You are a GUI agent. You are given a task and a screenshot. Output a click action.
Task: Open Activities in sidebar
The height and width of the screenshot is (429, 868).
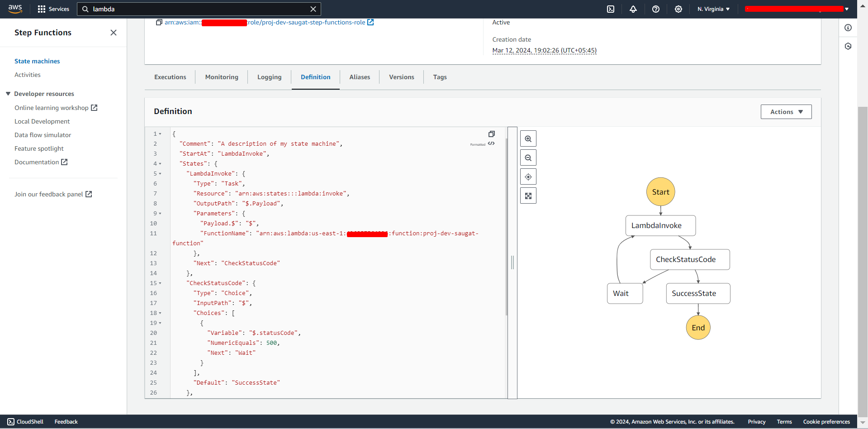point(28,75)
